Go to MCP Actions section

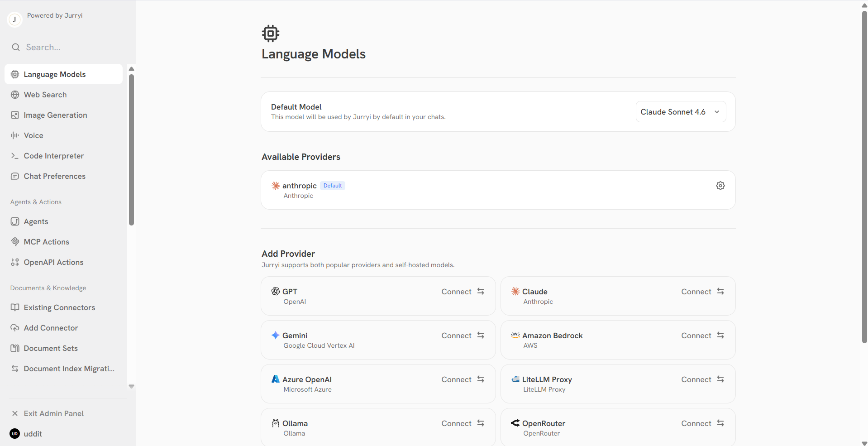[x=46, y=242]
